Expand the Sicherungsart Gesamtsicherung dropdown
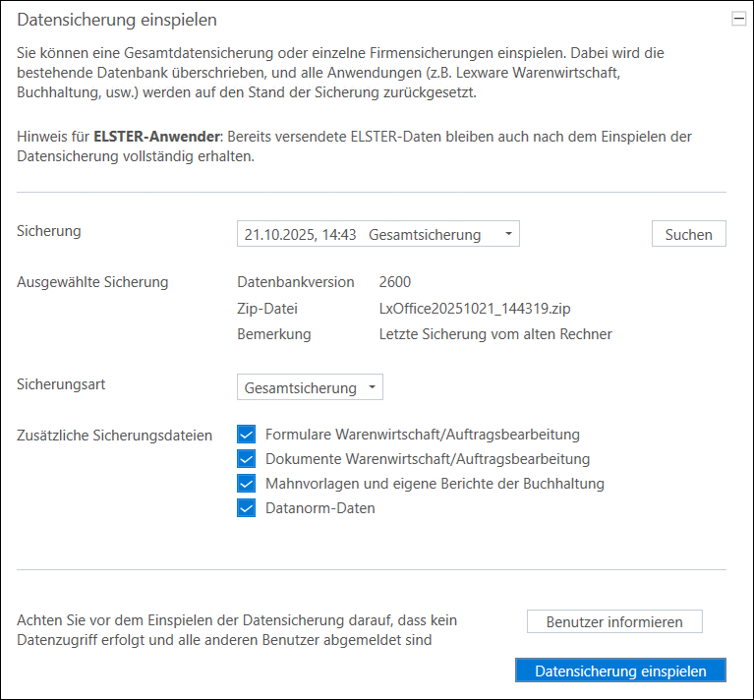 [310, 388]
